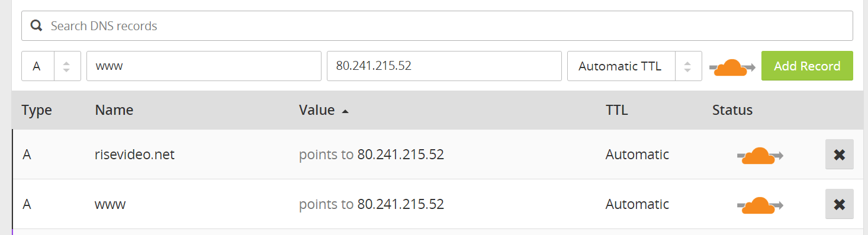Toggle the proxy cloud for the www record
Image resolution: width=868 pixels, height=235 pixels.
(760, 205)
